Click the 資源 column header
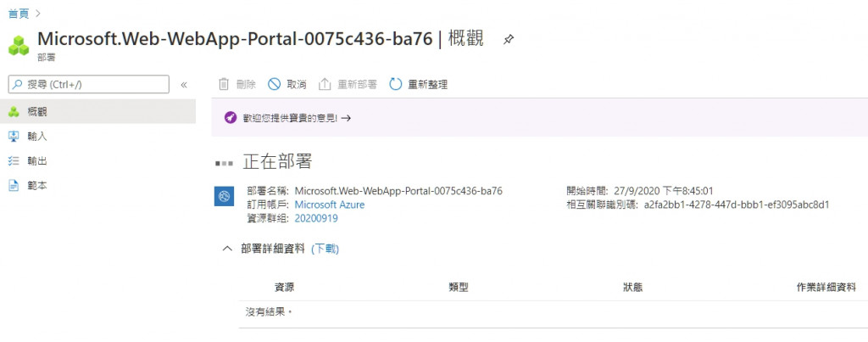 coord(284,287)
